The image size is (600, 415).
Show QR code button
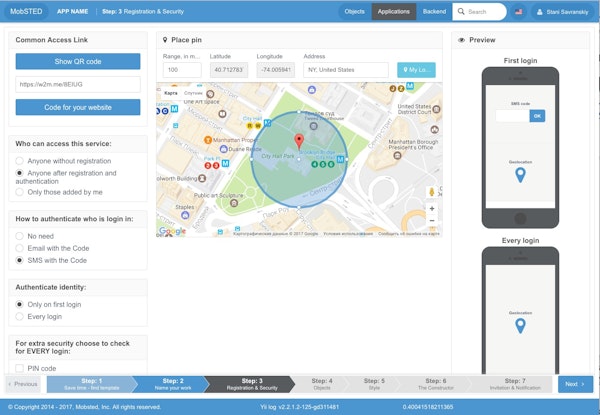[78, 61]
